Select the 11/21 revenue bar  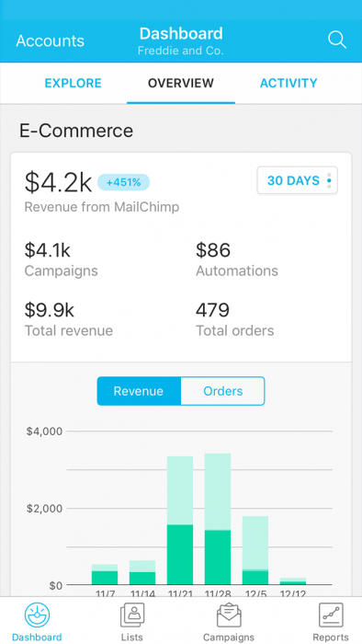coord(180,521)
